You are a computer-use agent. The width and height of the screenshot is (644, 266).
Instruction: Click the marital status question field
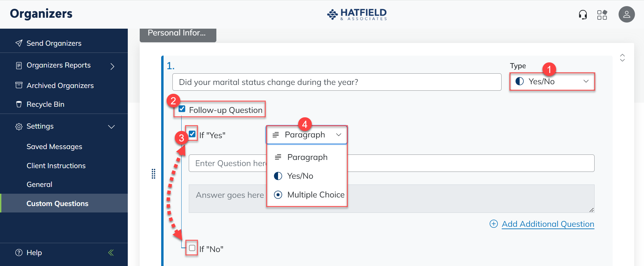[x=337, y=82]
